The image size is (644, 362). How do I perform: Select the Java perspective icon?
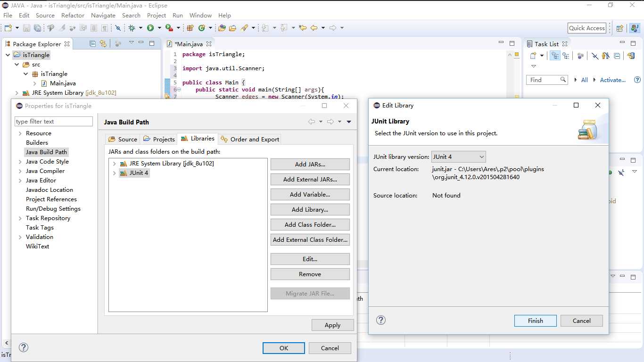[635, 28]
